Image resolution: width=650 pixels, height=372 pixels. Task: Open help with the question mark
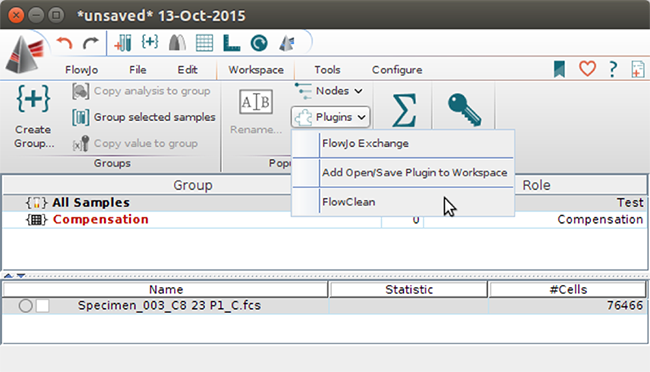coord(613,69)
